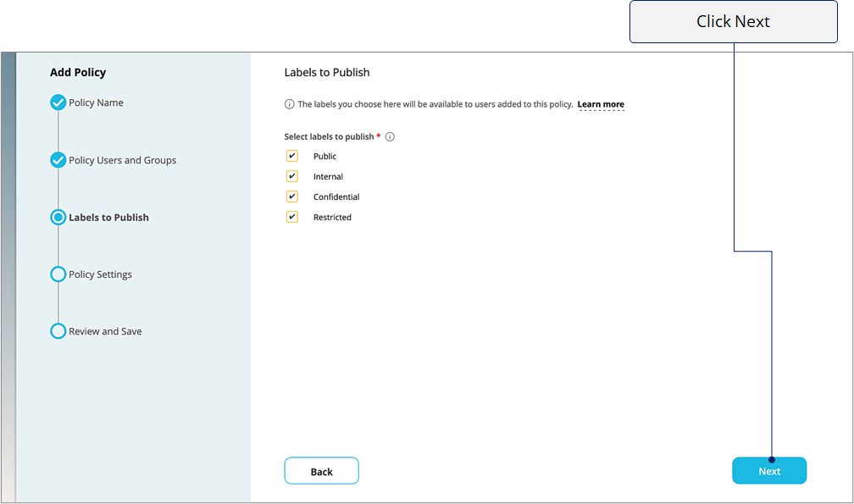Click info icon next to Select labels to publish
The width and height of the screenshot is (854, 504).
[390, 136]
